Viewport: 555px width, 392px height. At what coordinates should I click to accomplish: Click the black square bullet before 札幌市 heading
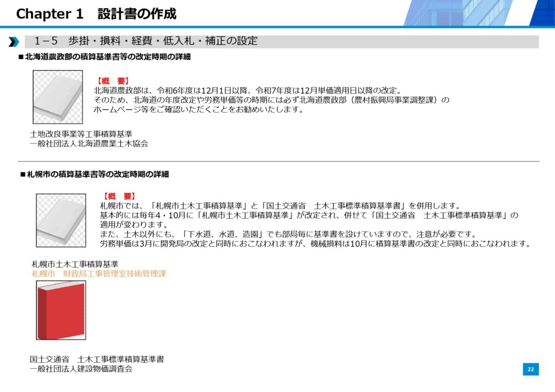(23, 174)
